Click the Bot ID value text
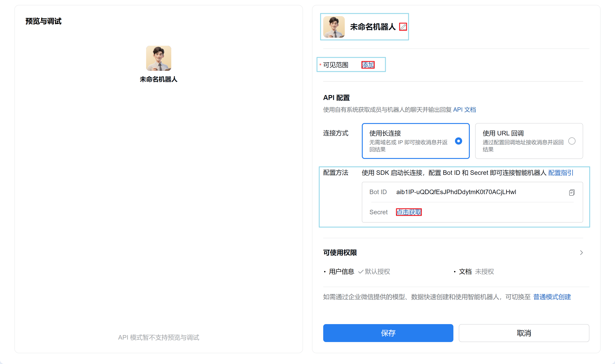Image resolution: width=615 pixels, height=364 pixels. [x=456, y=192]
